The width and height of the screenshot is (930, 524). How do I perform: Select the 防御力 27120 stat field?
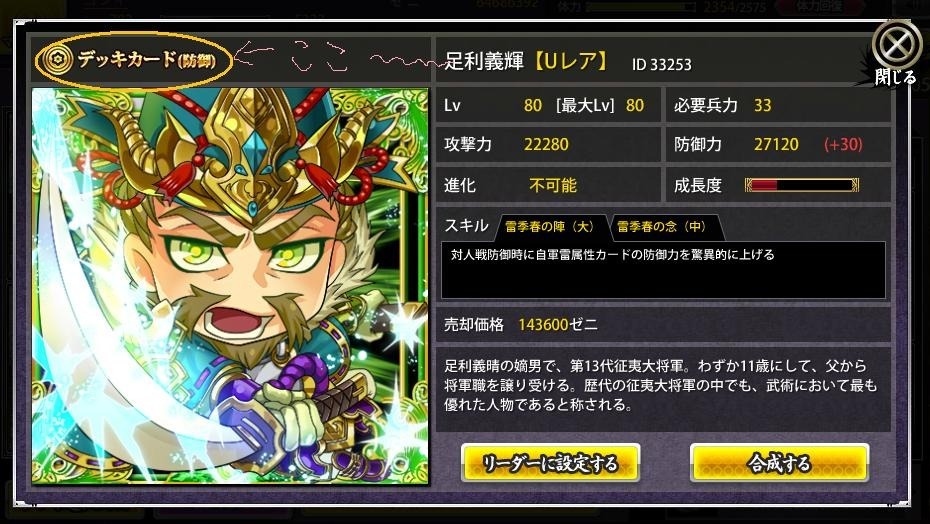778,144
